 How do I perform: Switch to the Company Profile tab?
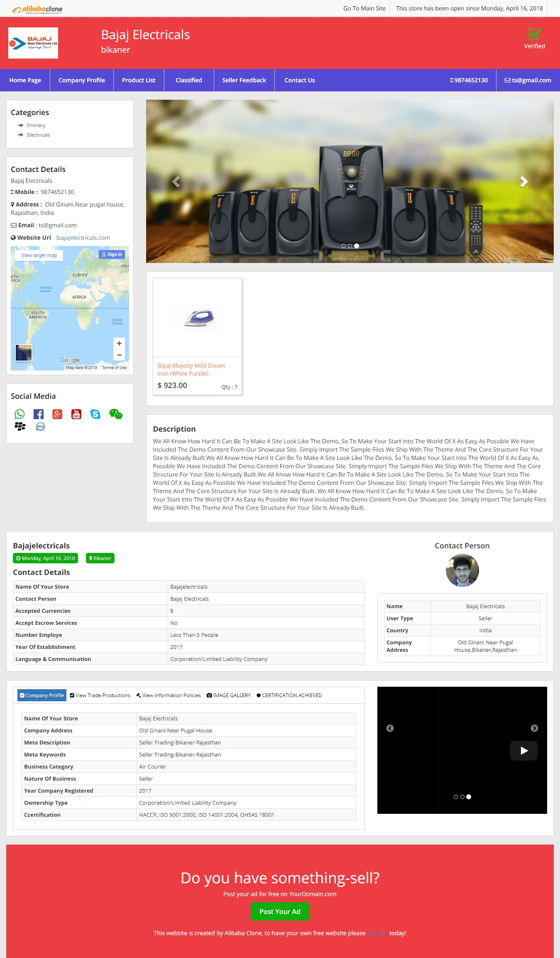42,695
